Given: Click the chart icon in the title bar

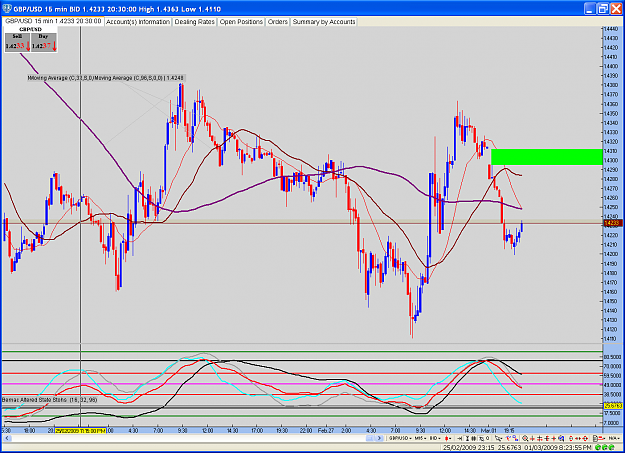Looking at the screenshot, I should coord(7,8).
